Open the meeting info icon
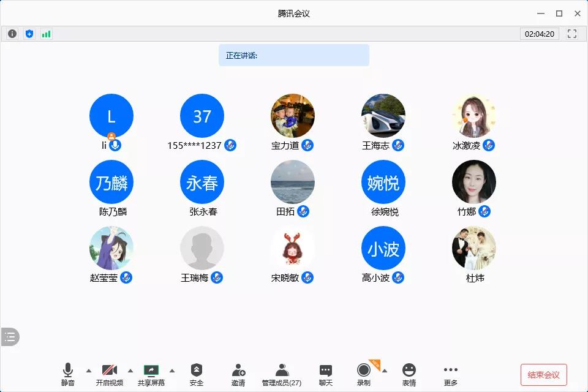Screen dimensions: 588x392 coord(12,34)
